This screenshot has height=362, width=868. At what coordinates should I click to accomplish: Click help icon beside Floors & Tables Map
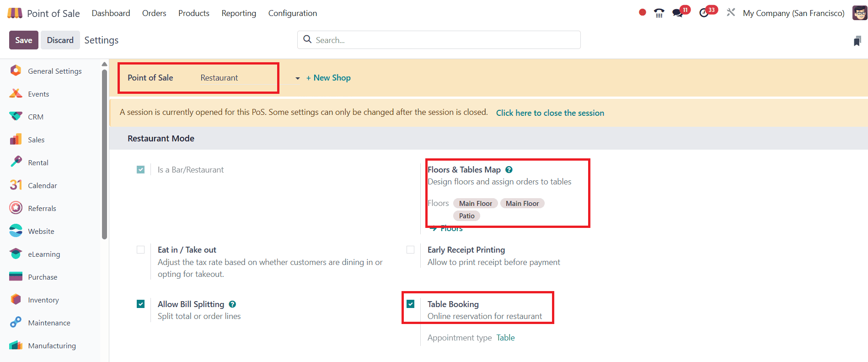[509, 170]
